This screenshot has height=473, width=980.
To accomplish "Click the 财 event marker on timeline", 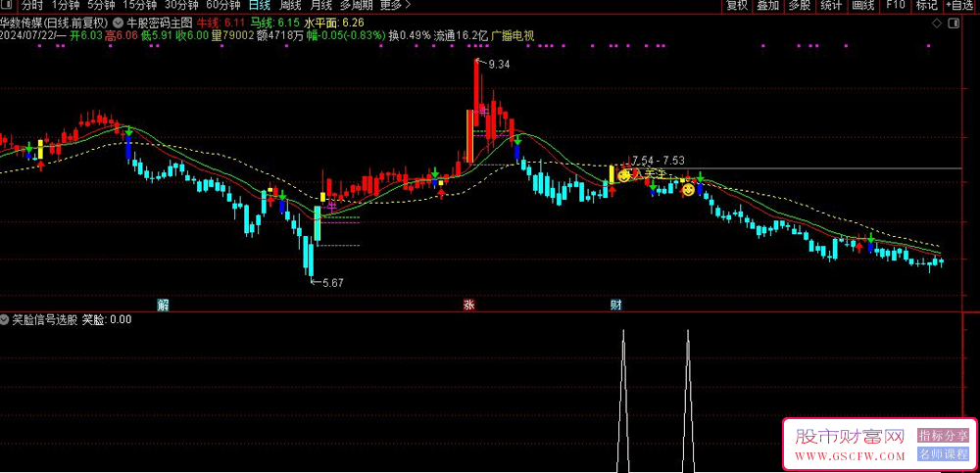I will pyautogui.click(x=615, y=305).
